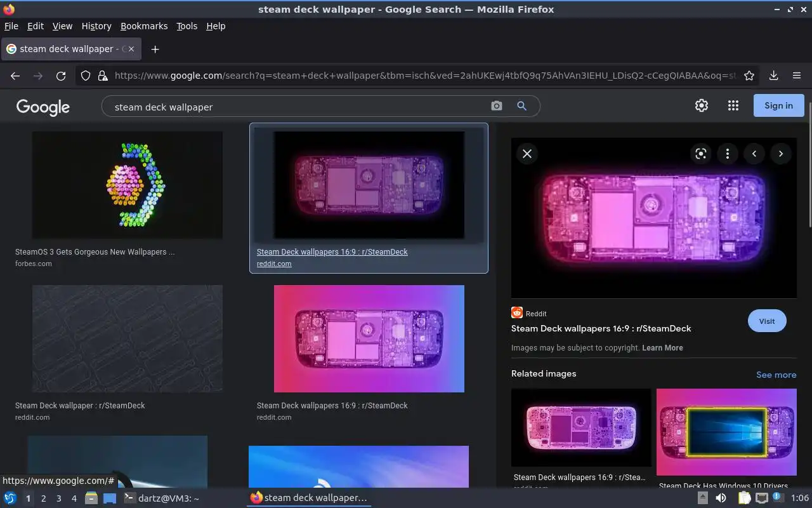Click large preview image of Steam Deck
Screen dimensions: 812x508
654,218
